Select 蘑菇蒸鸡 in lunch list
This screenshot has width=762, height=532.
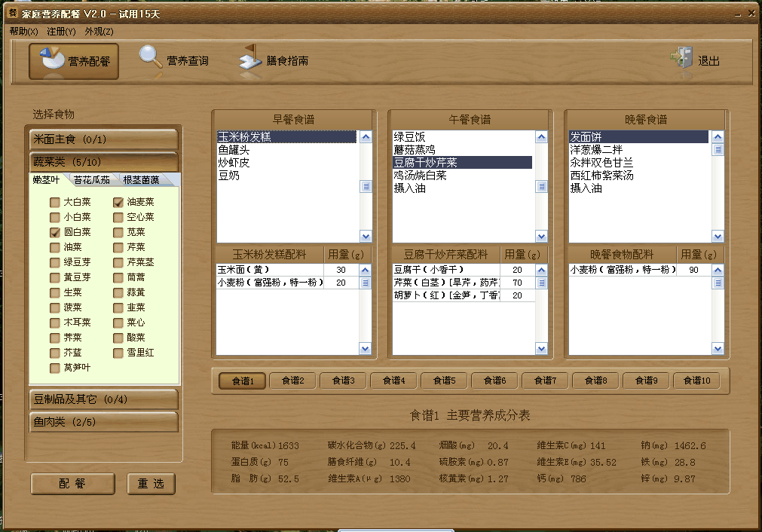click(463, 150)
